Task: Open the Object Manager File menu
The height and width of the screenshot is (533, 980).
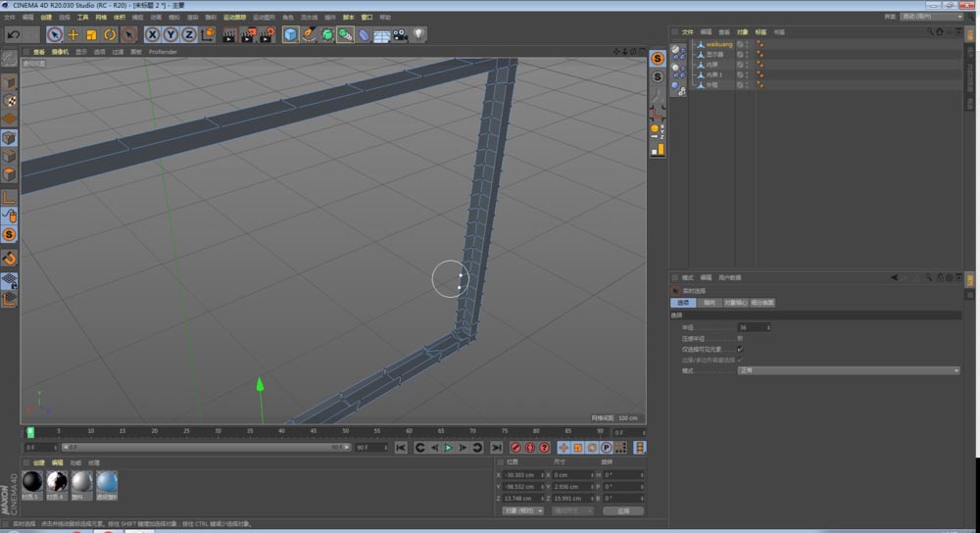Action: (x=688, y=32)
